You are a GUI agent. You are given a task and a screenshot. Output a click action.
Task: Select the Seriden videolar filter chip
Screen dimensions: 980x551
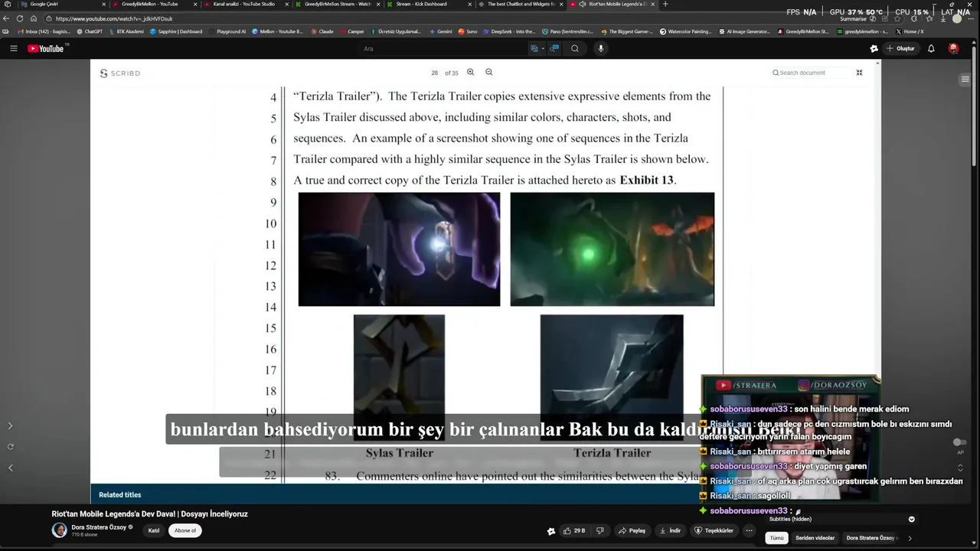pos(815,538)
